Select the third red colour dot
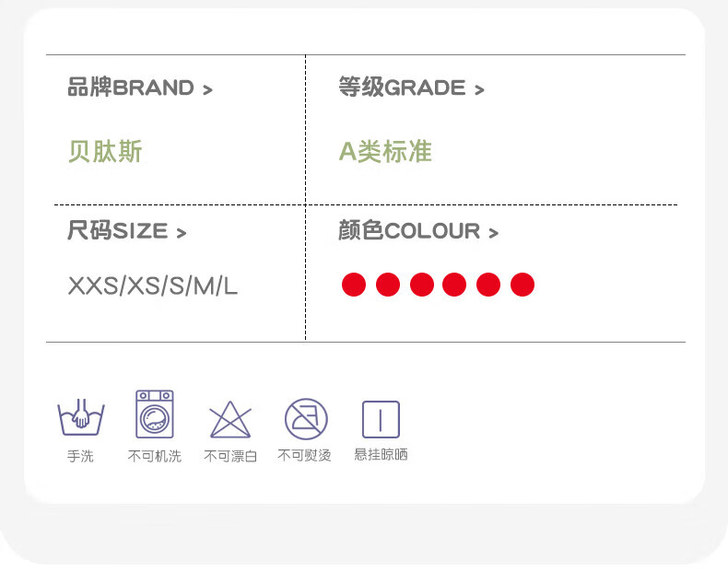728x571 pixels. [x=422, y=285]
